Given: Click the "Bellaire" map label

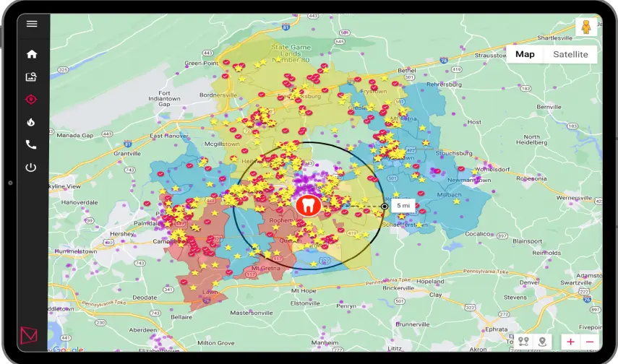Looking at the screenshot, I should [x=181, y=317].
